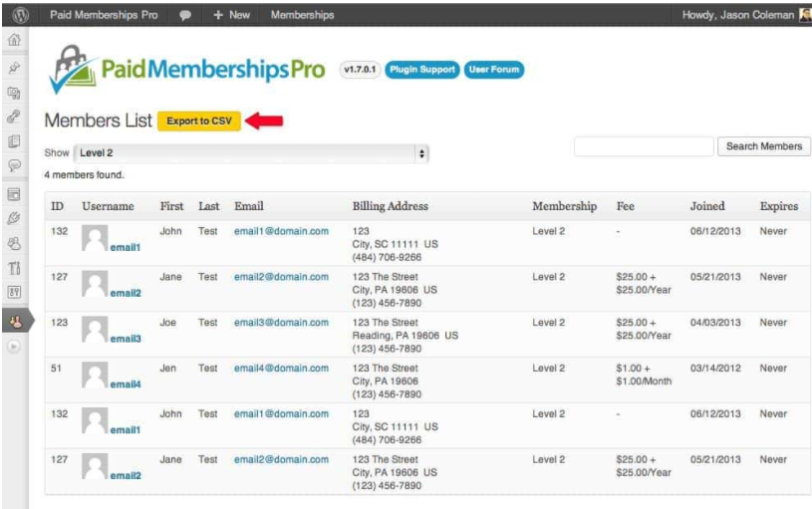
Task: Open the + New menu
Action: [231, 15]
